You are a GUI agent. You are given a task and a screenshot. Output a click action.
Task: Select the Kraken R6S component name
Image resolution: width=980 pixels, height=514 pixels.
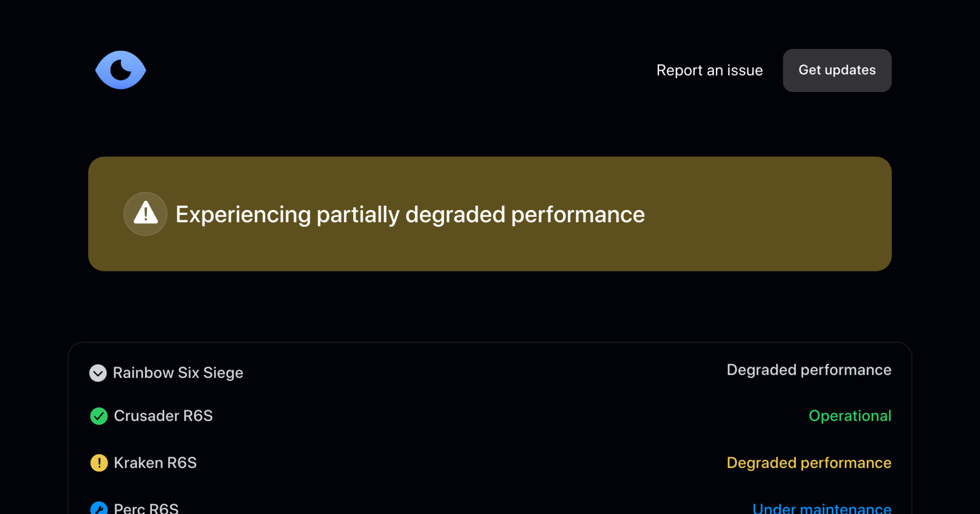click(155, 463)
